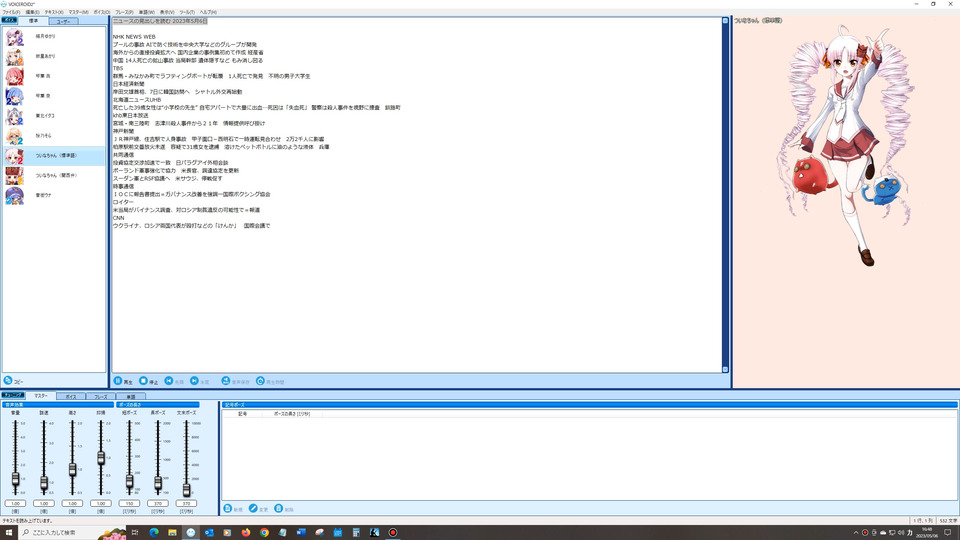Click the 短ポーズ value field showing 150
The width and height of the screenshot is (960, 540).
coord(129,503)
